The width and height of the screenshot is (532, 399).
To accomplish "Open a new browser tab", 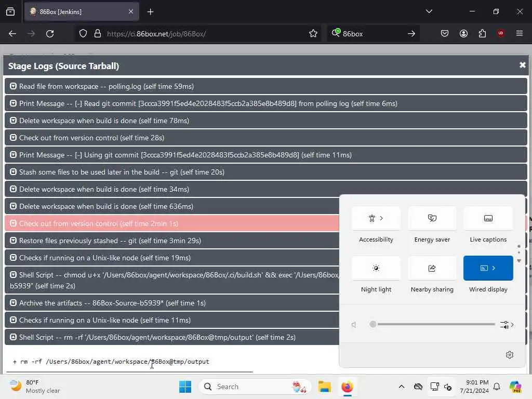I will [150, 12].
